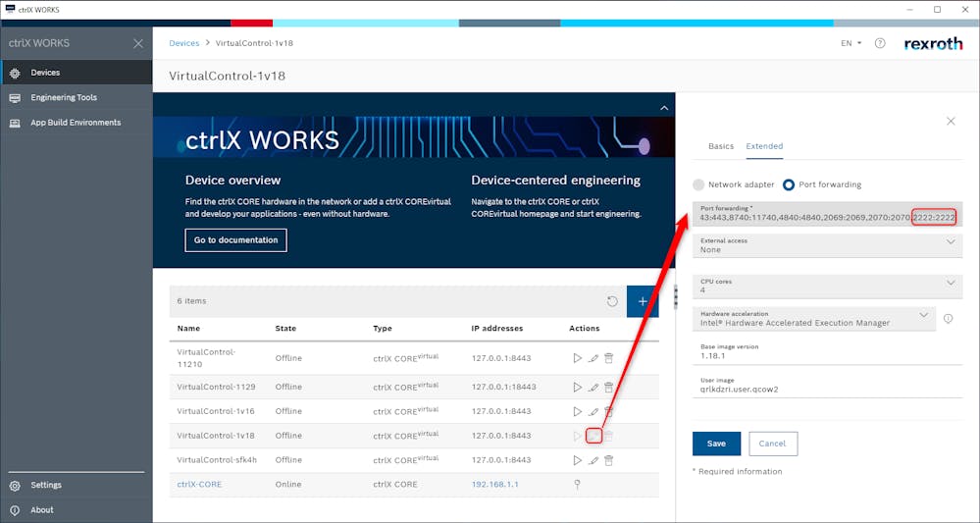Screen dimensions: 980x523
Task: Click the rexroth logo
Action: [x=933, y=44]
